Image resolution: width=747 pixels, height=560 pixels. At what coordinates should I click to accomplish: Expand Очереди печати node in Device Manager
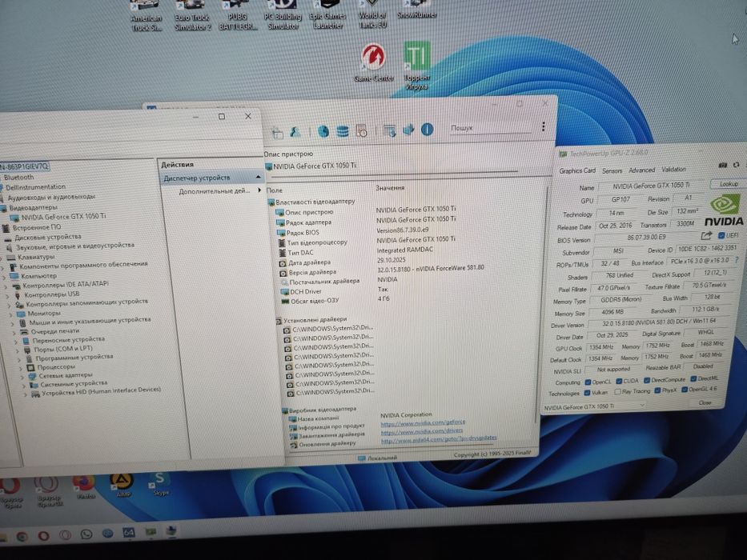click(14, 332)
